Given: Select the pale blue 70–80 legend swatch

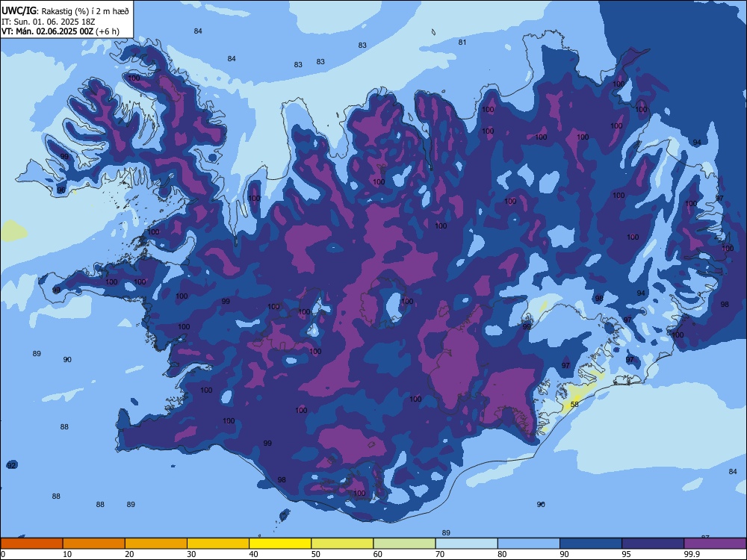Looking at the screenshot, I should (x=467, y=544).
